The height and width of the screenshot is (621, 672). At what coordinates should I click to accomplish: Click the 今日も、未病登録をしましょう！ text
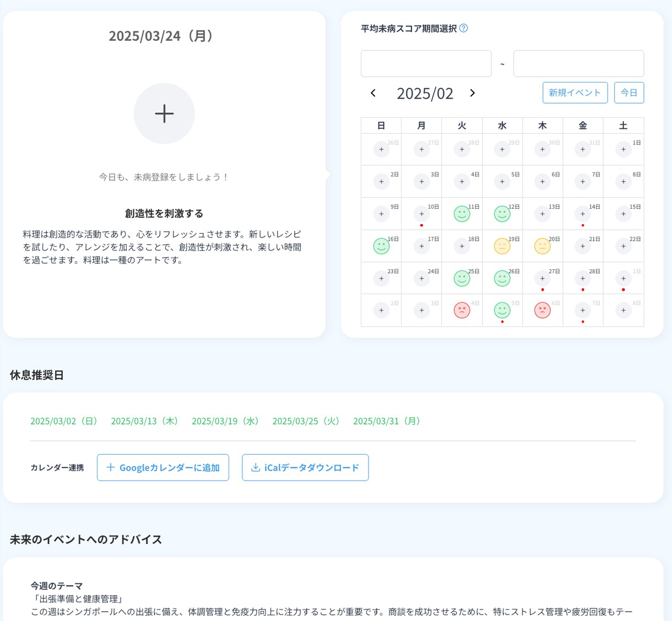tap(164, 177)
